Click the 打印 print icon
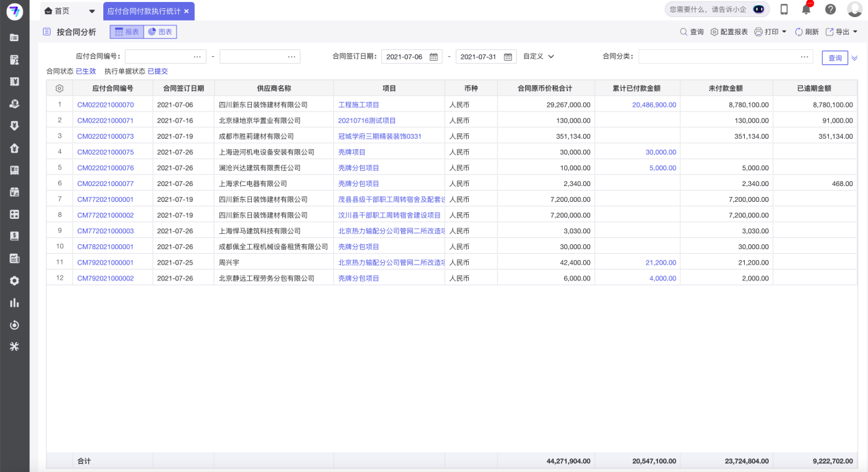The height and width of the screenshot is (472, 868). 758,31
